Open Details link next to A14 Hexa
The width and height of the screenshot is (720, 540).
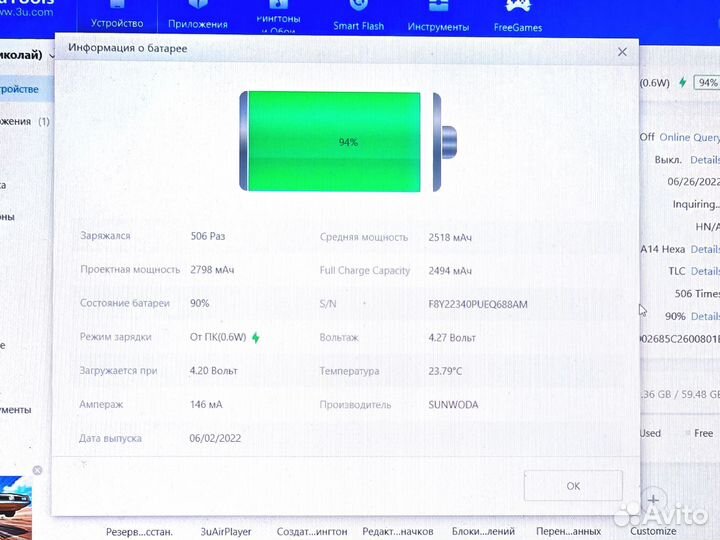pyautogui.click(x=704, y=249)
